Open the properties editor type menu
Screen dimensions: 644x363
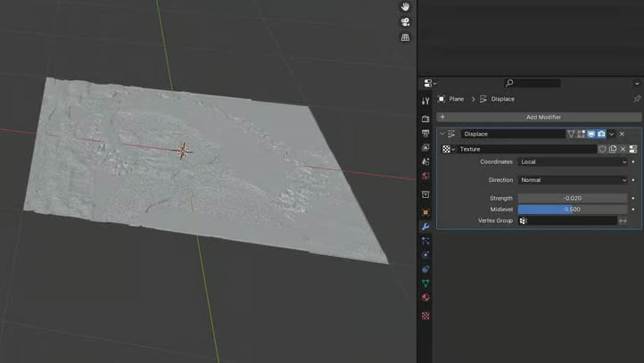click(x=429, y=83)
